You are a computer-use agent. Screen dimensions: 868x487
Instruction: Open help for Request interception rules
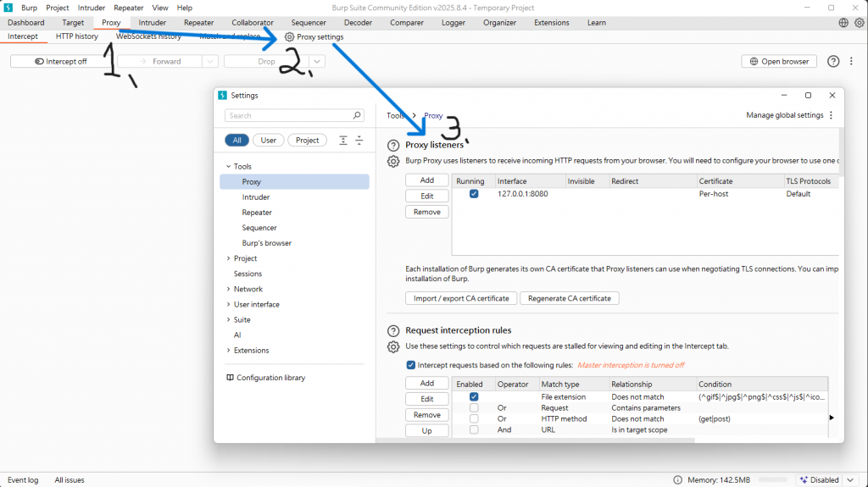[x=393, y=331]
